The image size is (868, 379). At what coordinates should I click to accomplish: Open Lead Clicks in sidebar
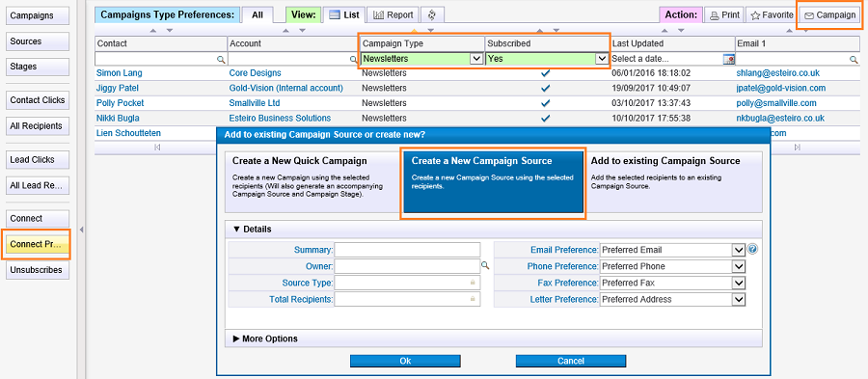pos(38,159)
